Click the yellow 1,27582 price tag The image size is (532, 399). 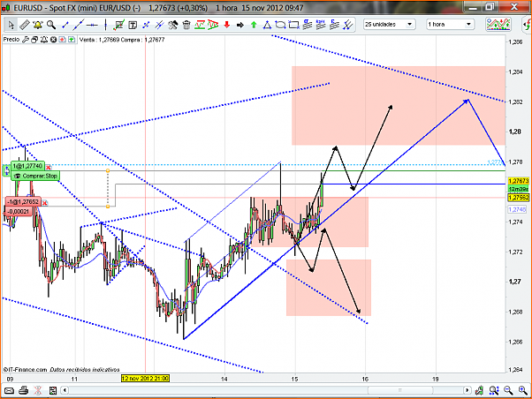coord(519,198)
